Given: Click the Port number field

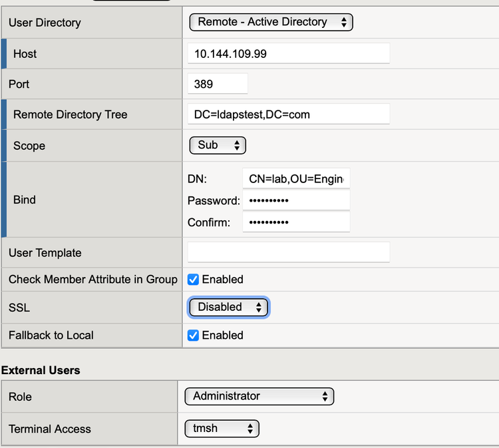Looking at the screenshot, I should [218, 84].
